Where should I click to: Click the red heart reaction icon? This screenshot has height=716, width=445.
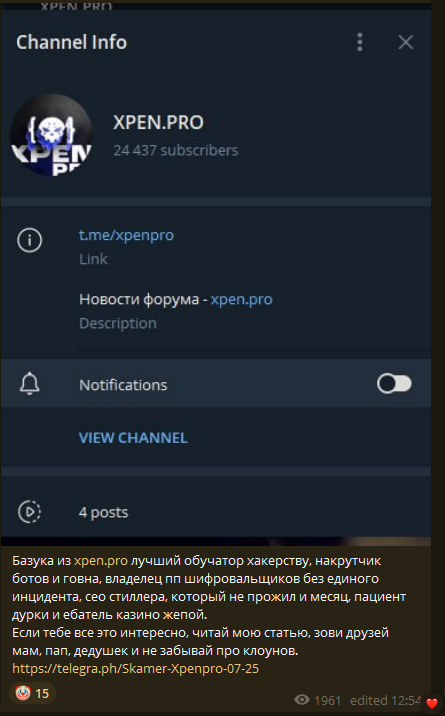pos(432,703)
